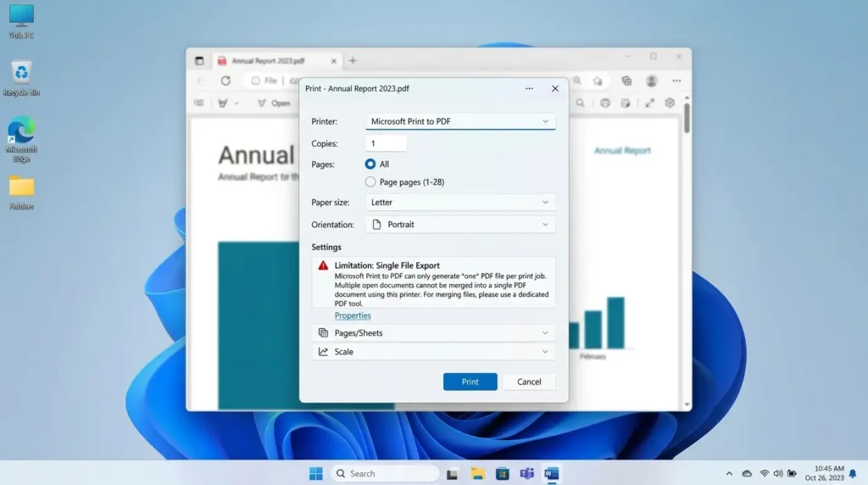Viewport: 868px width, 485px height.
Task: Open Word from the taskbar
Action: pos(551,473)
